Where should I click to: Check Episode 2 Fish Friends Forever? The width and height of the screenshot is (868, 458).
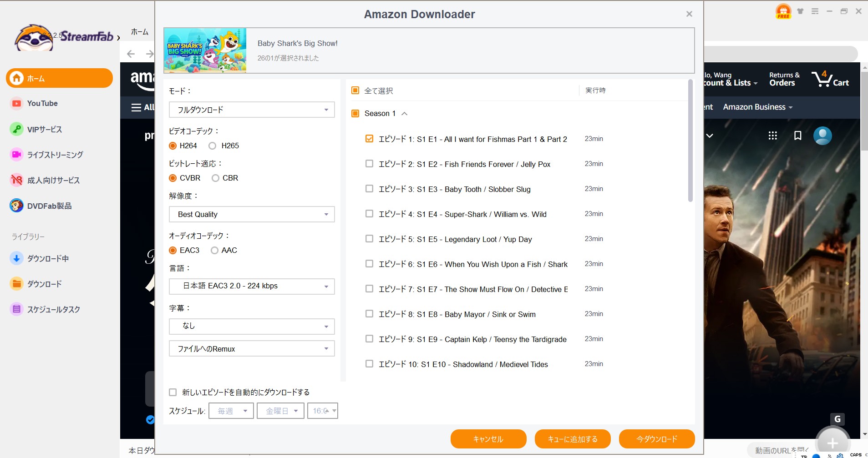pyautogui.click(x=369, y=164)
